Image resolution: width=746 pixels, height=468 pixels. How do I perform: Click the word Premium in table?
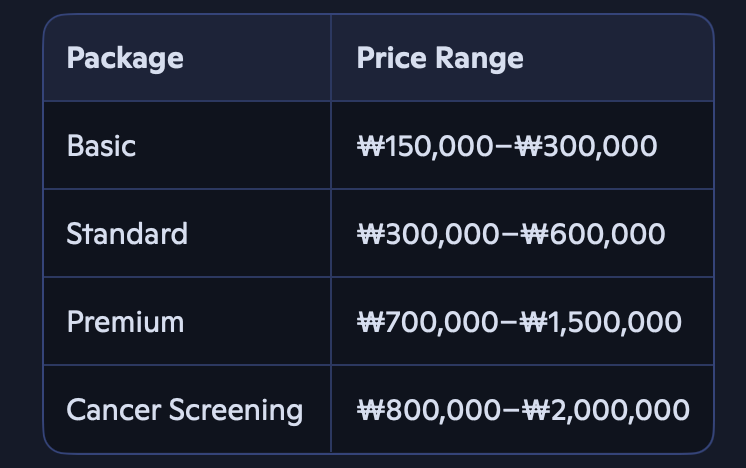(126, 322)
